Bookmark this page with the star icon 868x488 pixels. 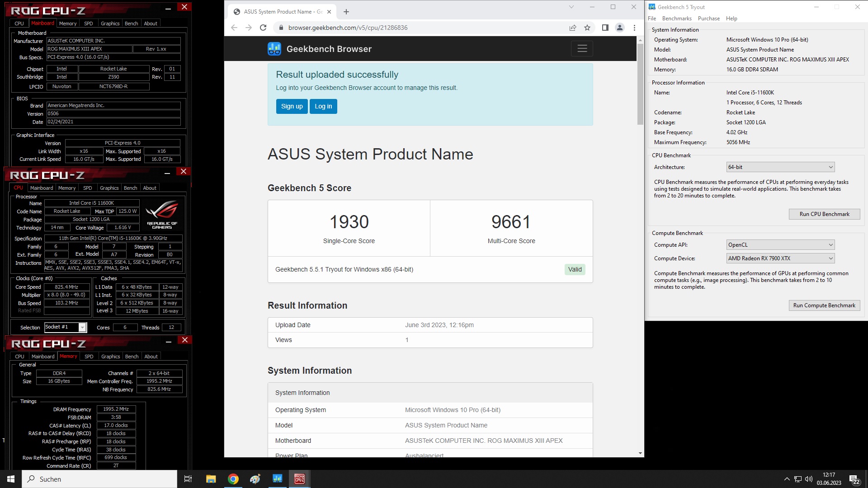tap(587, 28)
